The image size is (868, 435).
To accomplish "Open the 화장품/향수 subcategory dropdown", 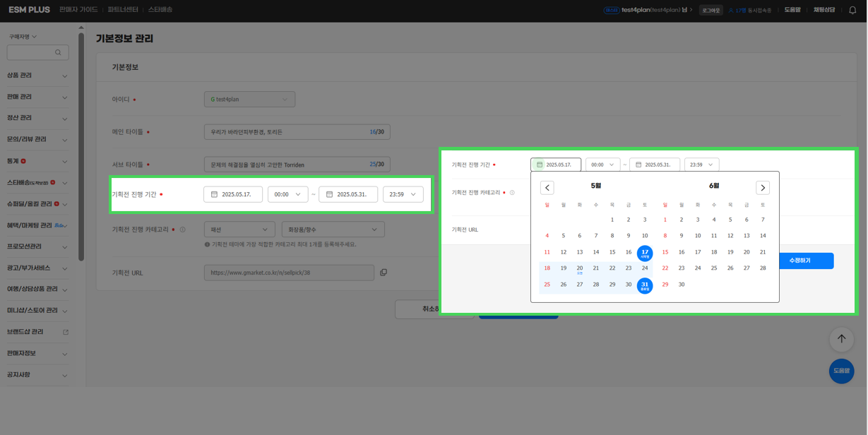I will [x=333, y=230].
